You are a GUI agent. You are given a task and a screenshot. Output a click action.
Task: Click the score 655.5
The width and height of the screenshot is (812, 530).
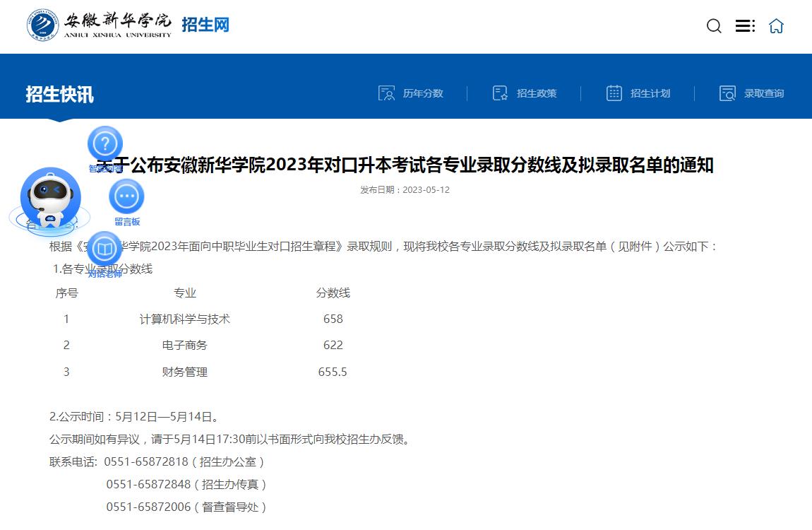tap(333, 372)
